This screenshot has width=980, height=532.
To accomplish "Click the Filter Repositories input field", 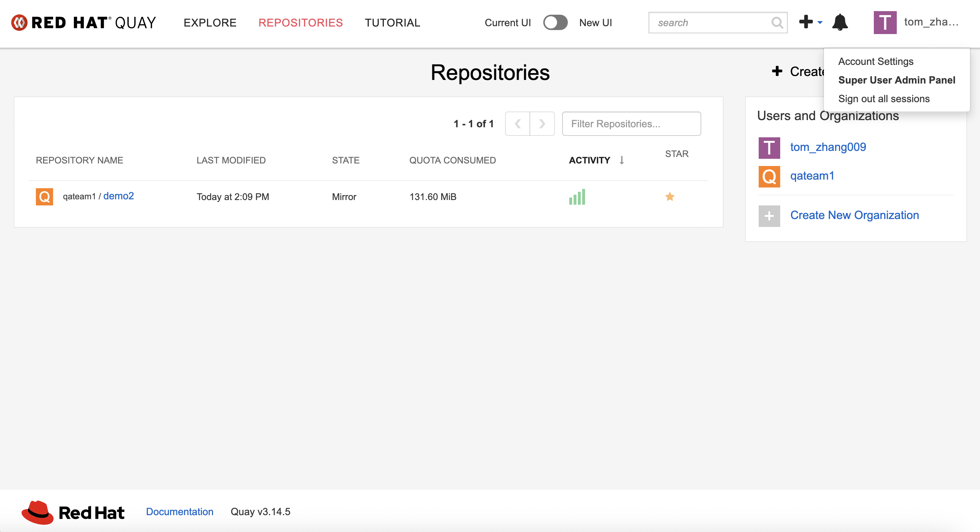I will point(631,124).
